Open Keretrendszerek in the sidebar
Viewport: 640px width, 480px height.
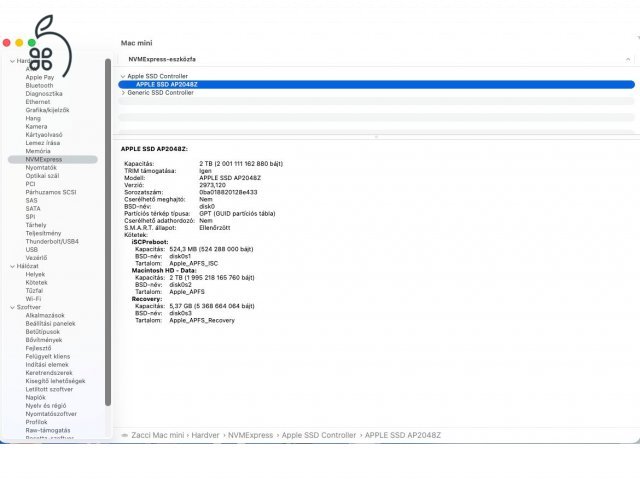[x=49, y=373]
